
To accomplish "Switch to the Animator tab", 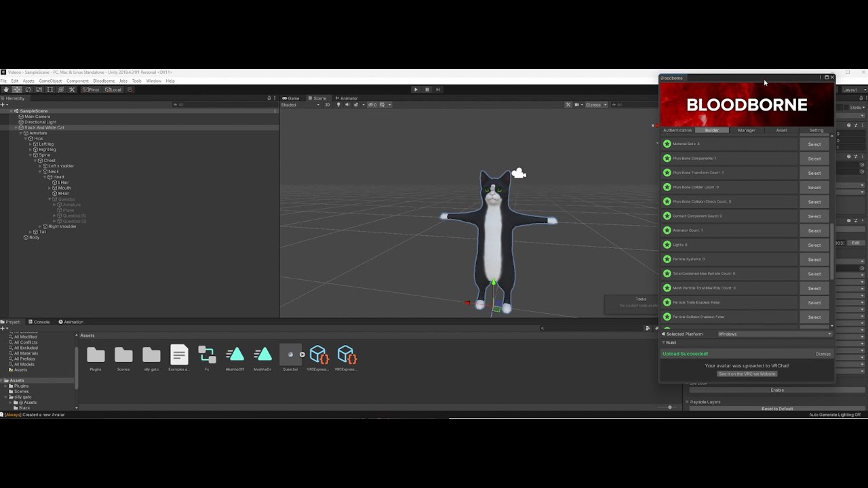I will pos(347,98).
